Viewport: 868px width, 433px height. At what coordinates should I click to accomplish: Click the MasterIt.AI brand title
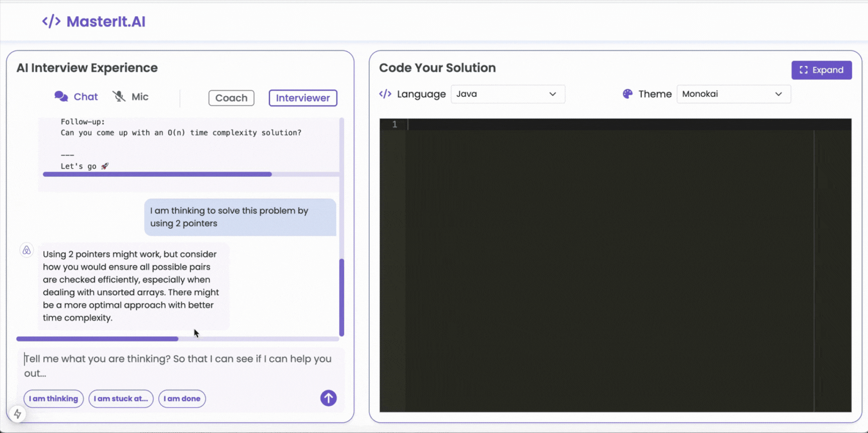click(106, 22)
